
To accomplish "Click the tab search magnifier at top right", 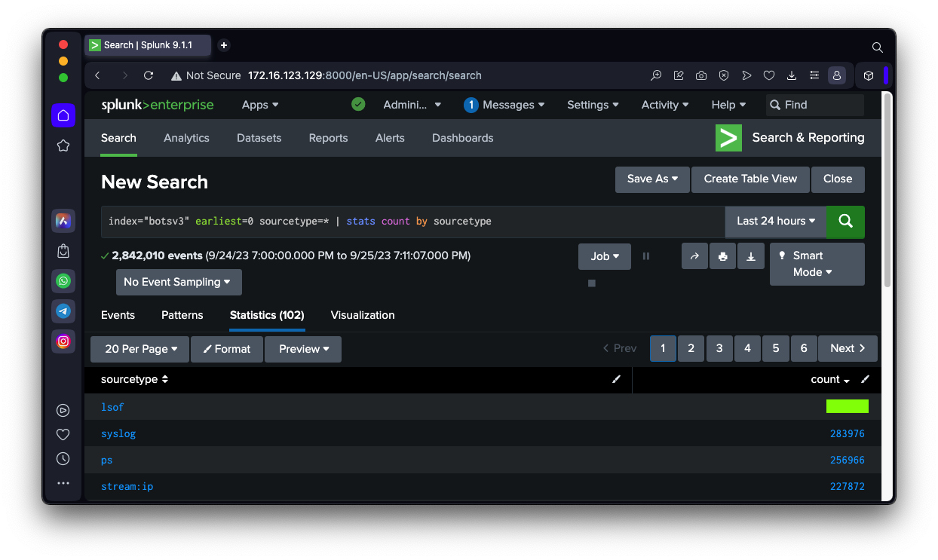I will 878,47.
